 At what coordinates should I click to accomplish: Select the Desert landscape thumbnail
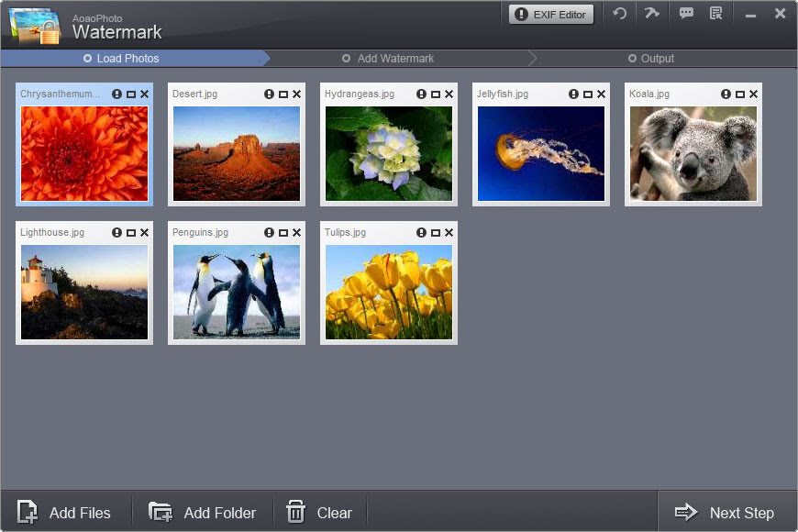(x=237, y=154)
